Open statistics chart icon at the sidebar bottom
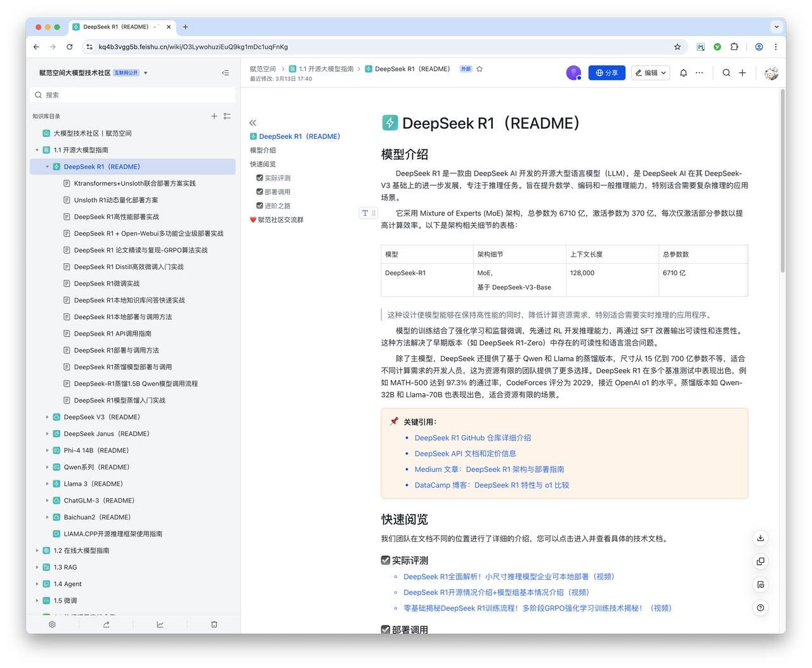Viewport: 812px width, 668px height. pyautogui.click(x=160, y=624)
